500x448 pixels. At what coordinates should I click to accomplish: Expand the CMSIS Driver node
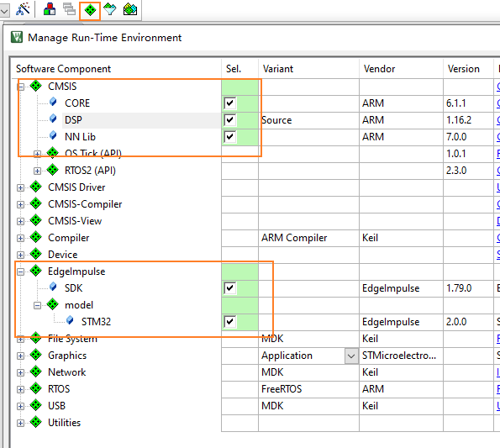tap(21, 187)
